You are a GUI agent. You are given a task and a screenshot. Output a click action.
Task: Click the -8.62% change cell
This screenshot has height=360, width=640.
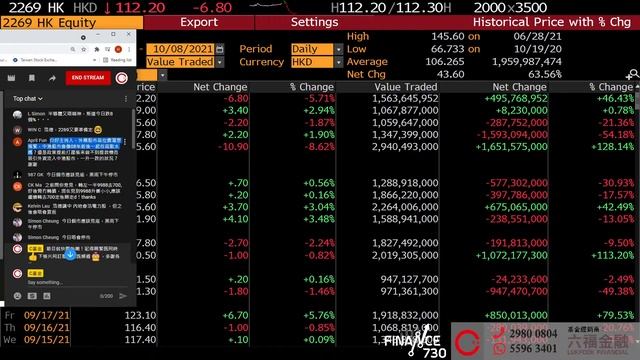point(319,147)
